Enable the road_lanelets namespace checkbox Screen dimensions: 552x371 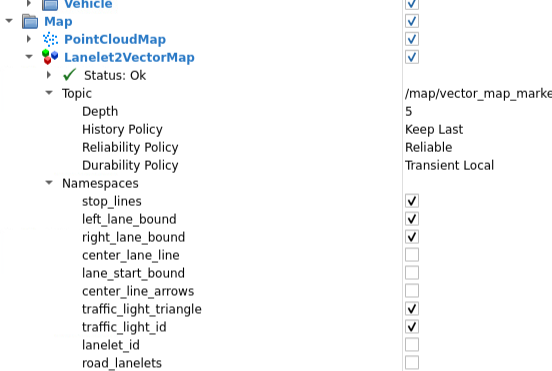click(412, 363)
